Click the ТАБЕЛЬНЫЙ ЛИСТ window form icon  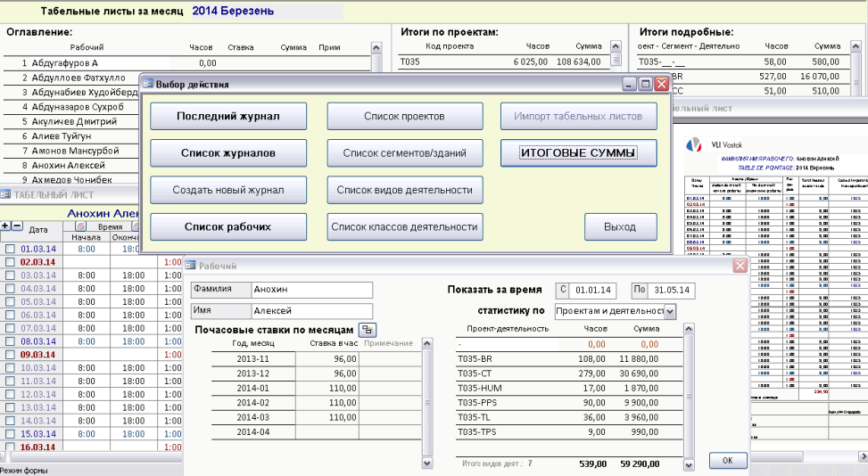(5, 194)
